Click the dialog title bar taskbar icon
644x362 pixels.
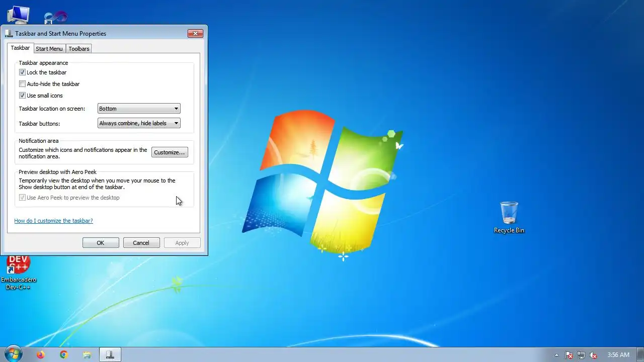[x=9, y=34]
